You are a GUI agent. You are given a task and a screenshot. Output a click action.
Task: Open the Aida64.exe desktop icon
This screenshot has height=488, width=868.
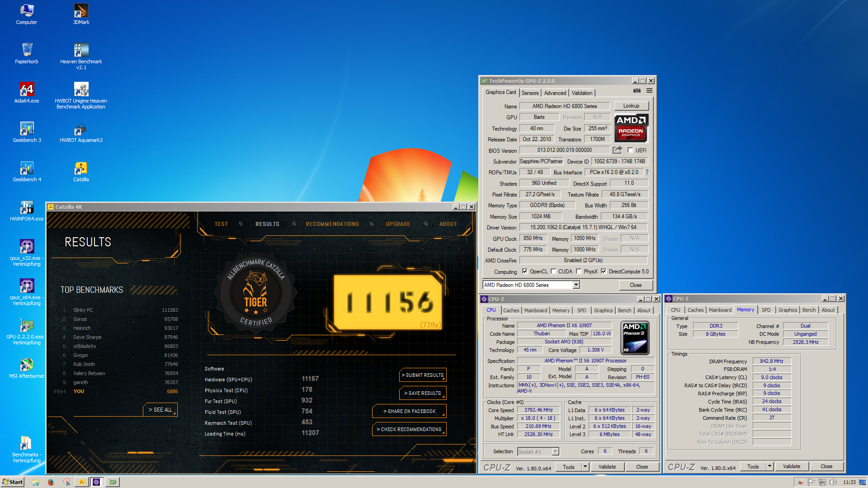[27, 93]
